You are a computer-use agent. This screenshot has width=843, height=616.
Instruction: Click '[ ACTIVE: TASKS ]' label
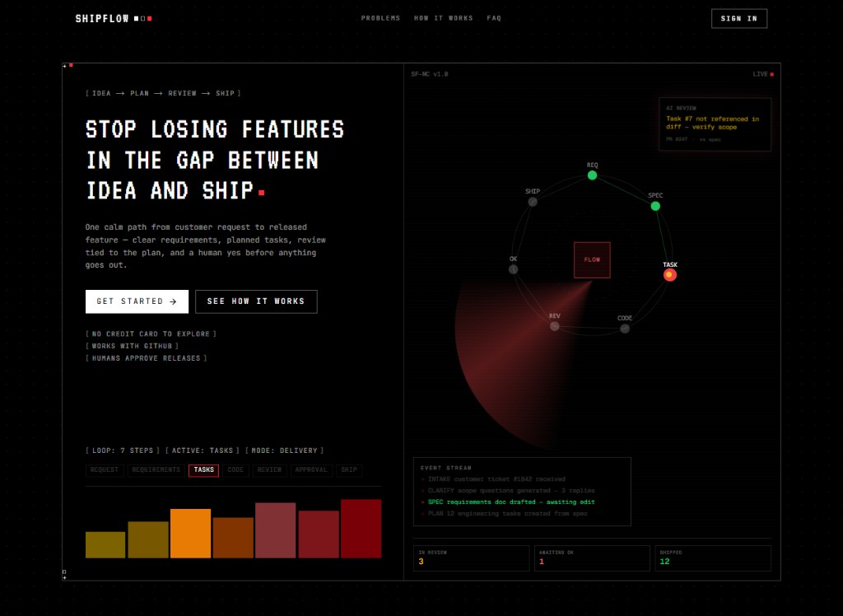[x=203, y=450]
